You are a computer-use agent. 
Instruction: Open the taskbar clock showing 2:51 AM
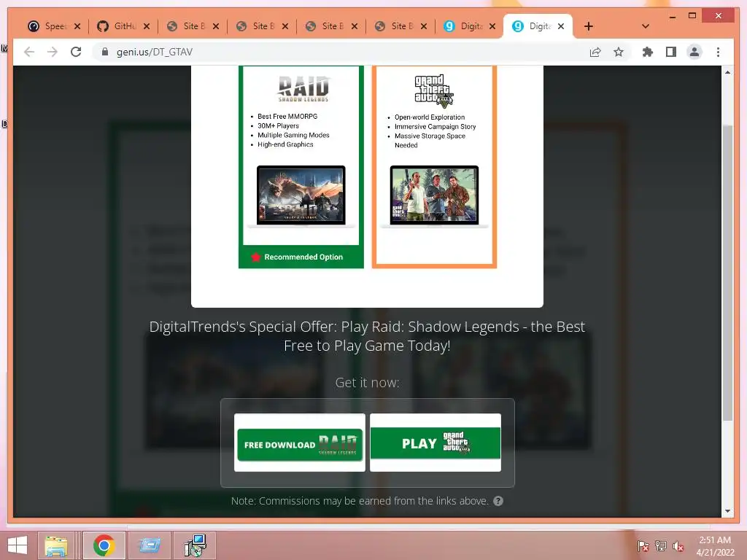point(715,546)
